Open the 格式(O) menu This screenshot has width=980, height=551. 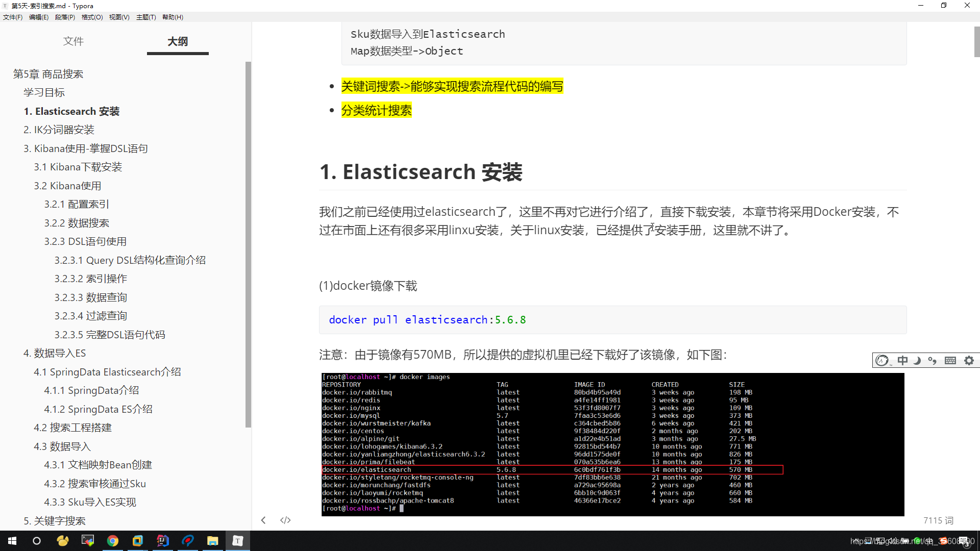92,17
